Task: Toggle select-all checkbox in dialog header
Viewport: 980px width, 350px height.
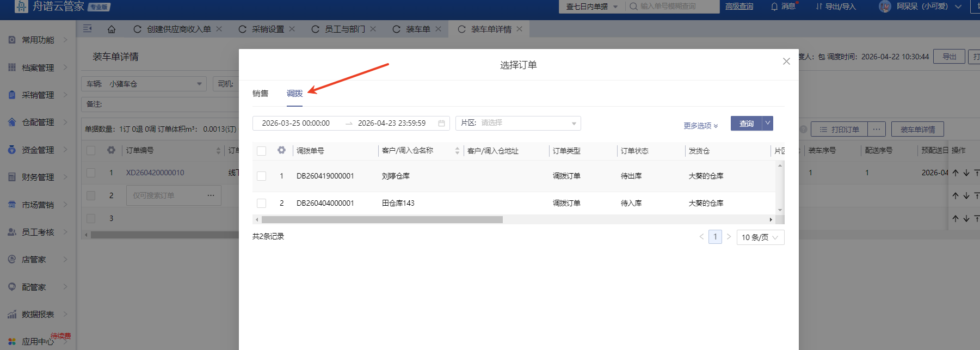Action: 262,151
